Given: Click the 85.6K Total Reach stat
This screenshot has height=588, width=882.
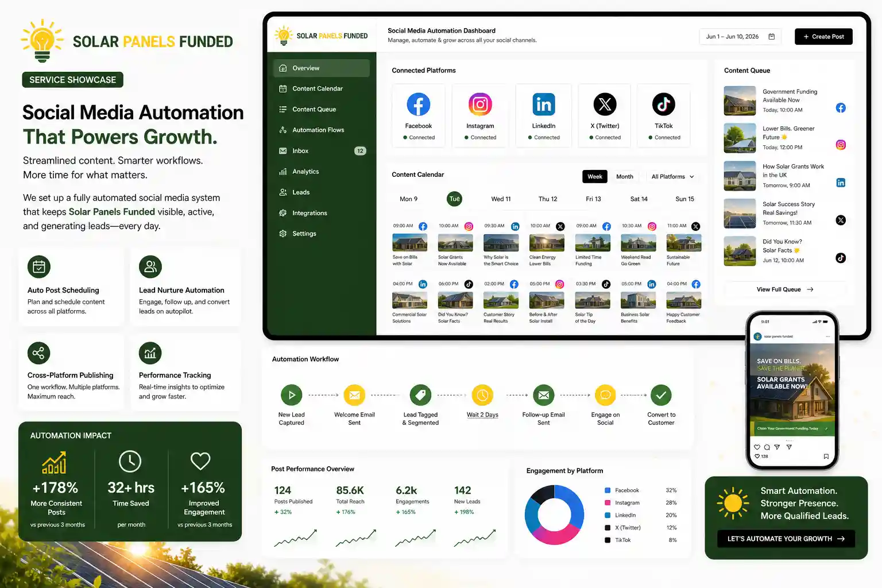Looking at the screenshot, I should pyautogui.click(x=350, y=501).
